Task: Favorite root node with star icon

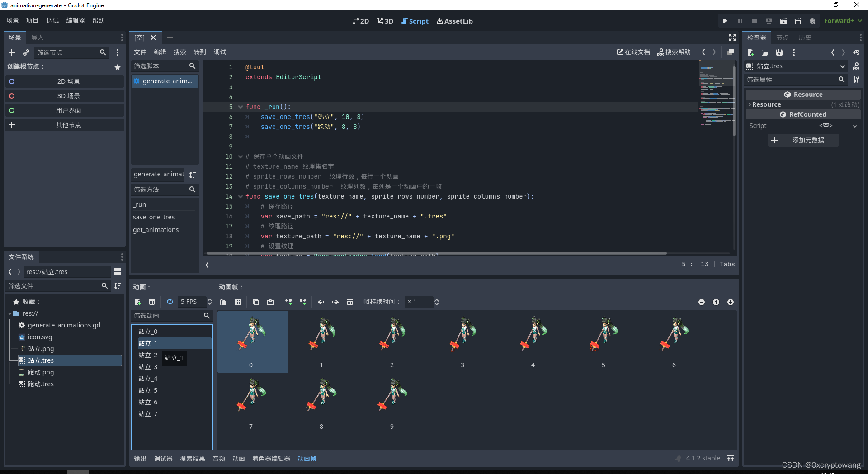Action: [118, 67]
